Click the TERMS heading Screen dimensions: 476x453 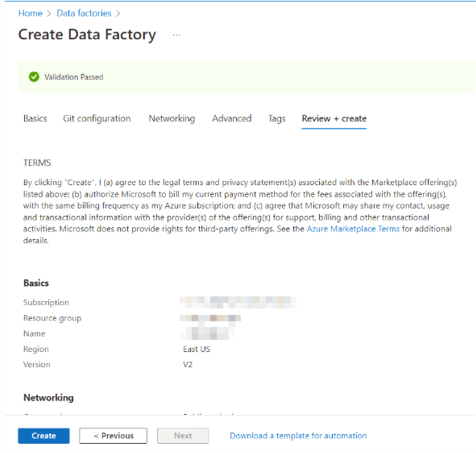37,163
